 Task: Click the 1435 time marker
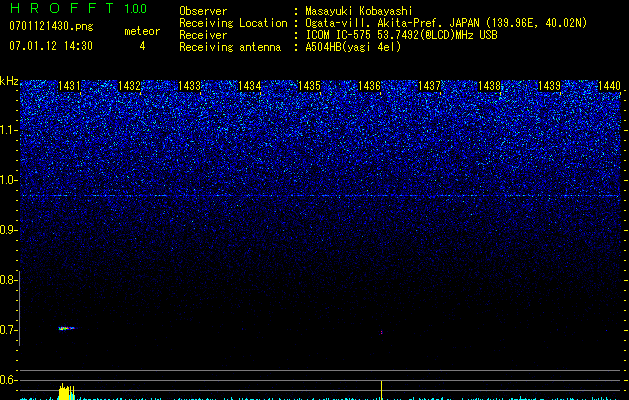click(x=309, y=86)
